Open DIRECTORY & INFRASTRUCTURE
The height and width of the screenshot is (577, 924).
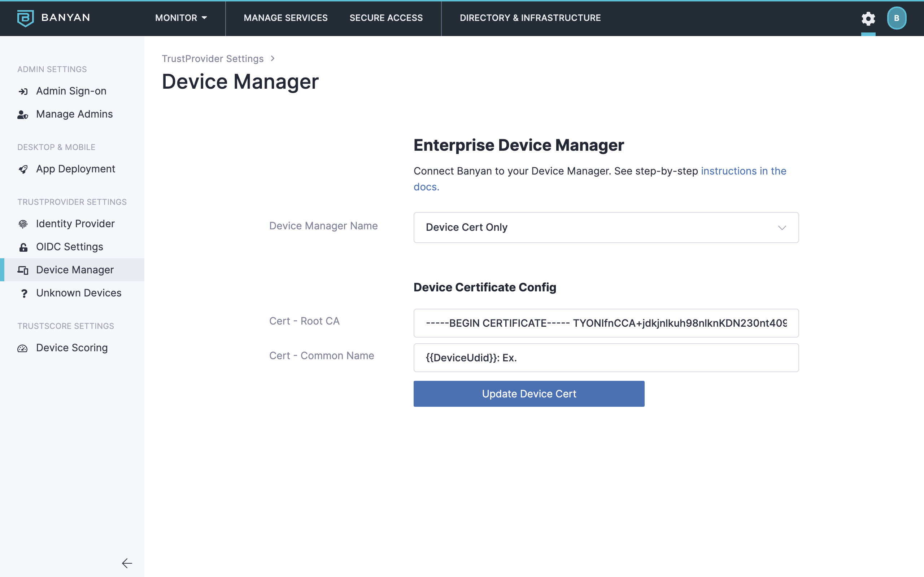[x=531, y=18]
